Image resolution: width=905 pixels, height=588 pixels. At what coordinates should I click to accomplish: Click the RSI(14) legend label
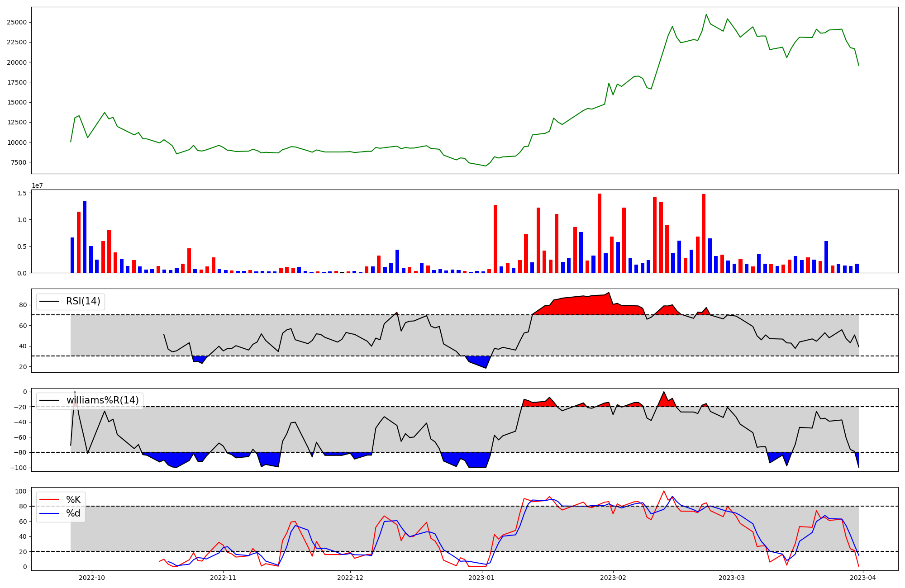coord(83,301)
